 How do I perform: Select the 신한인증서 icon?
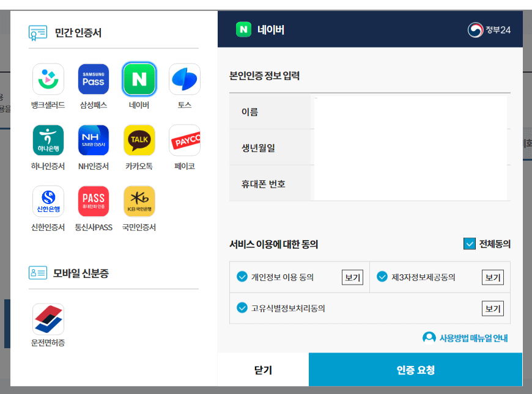click(x=48, y=201)
